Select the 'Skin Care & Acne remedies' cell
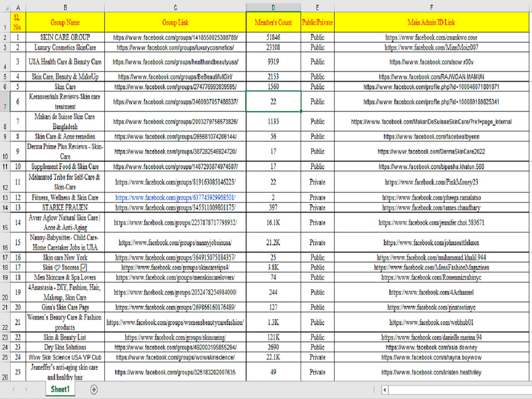The image size is (532, 399). click(x=65, y=136)
